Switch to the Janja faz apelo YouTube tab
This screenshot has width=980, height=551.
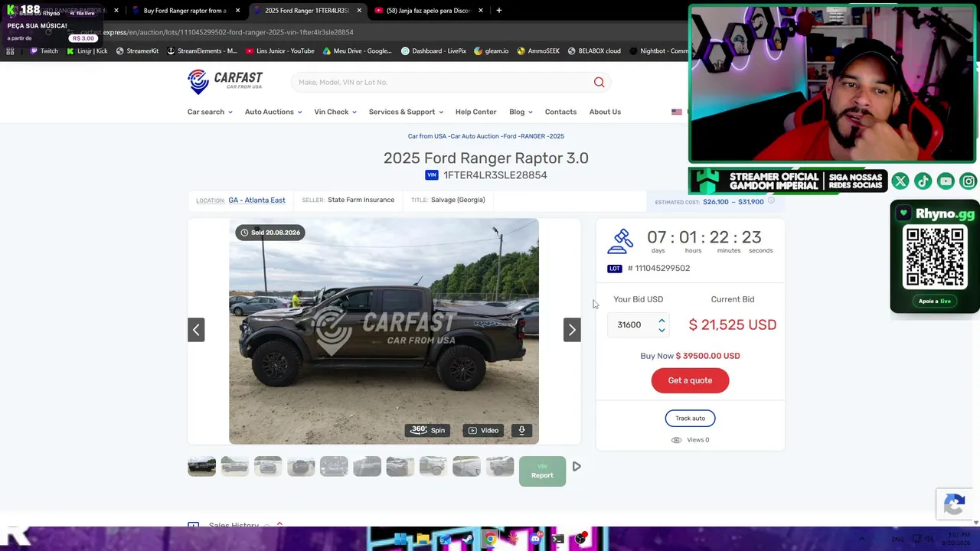coord(429,11)
